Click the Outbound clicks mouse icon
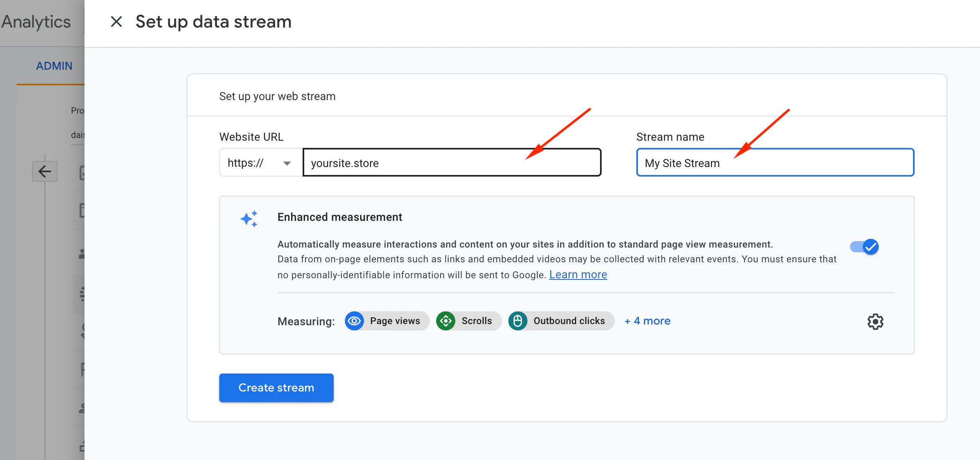Viewport: 980px width, 460px height. 518,321
